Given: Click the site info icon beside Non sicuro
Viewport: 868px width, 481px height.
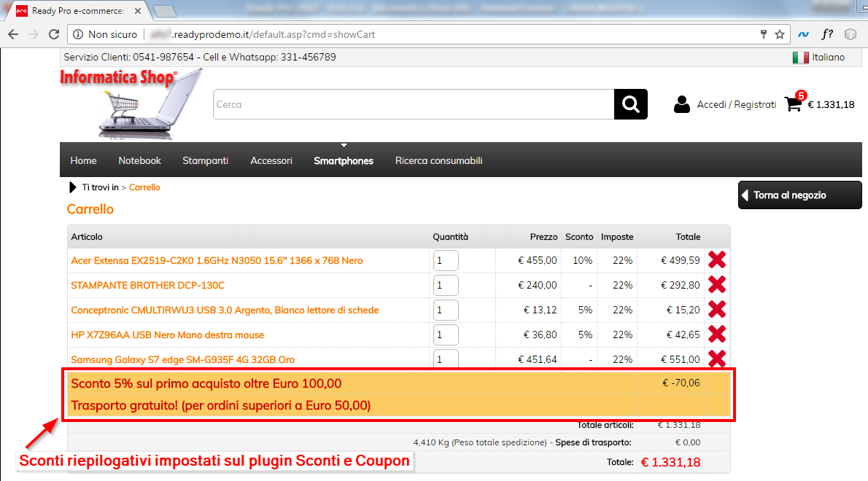Looking at the screenshot, I should [x=78, y=34].
